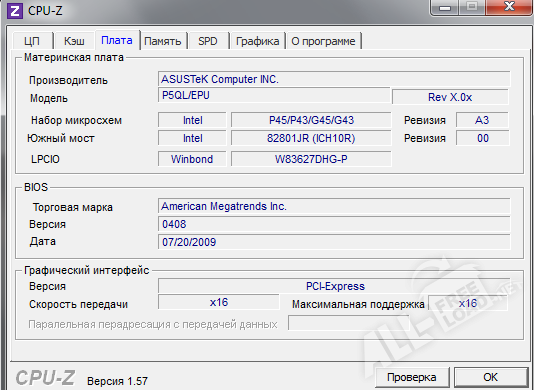
Task: Click the BIOS version 0408 field
Action: [334, 224]
